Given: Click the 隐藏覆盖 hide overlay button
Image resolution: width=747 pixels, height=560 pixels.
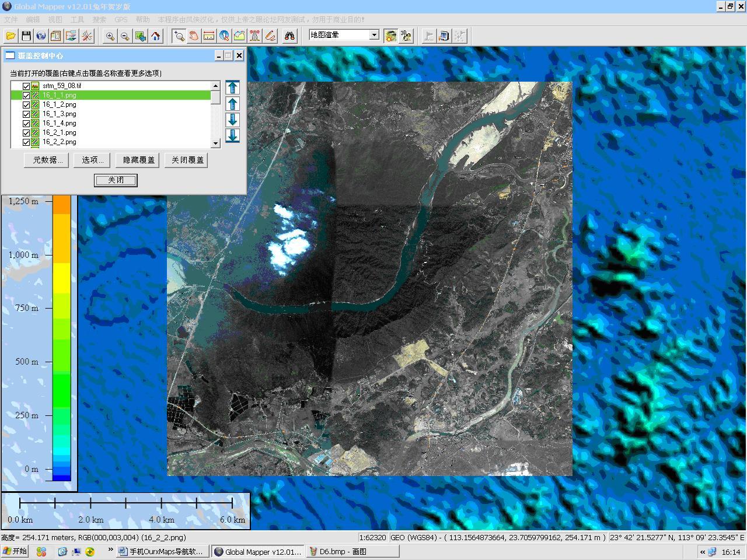Looking at the screenshot, I should (x=139, y=160).
